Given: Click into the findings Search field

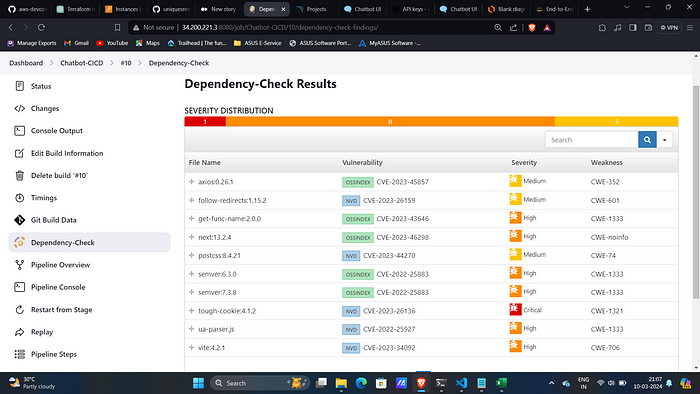Looking at the screenshot, I should (592, 140).
